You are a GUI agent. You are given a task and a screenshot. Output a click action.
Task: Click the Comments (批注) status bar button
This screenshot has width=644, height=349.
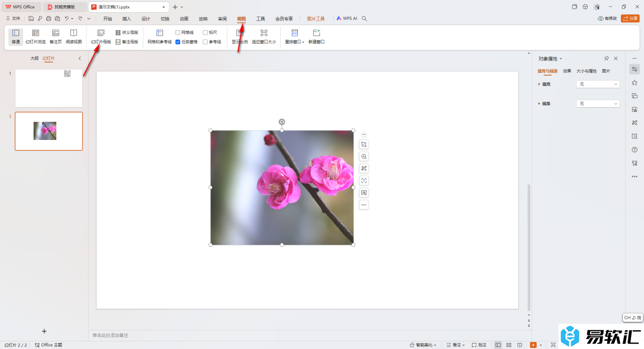coord(479,345)
